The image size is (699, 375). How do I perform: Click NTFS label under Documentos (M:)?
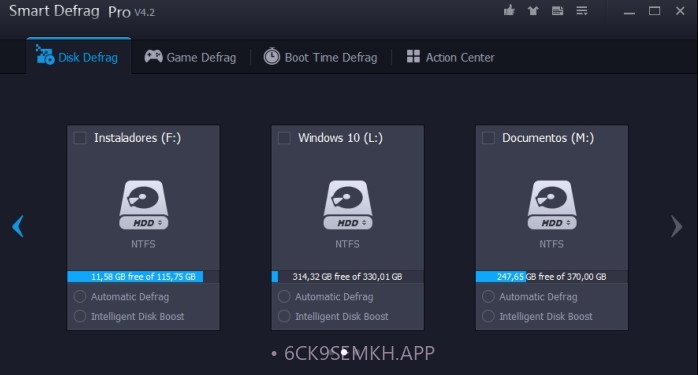(551, 244)
